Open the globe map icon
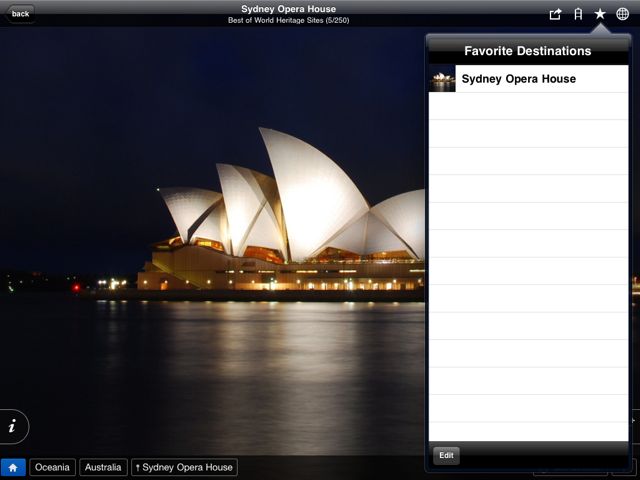The image size is (640, 480). point(622,14)
